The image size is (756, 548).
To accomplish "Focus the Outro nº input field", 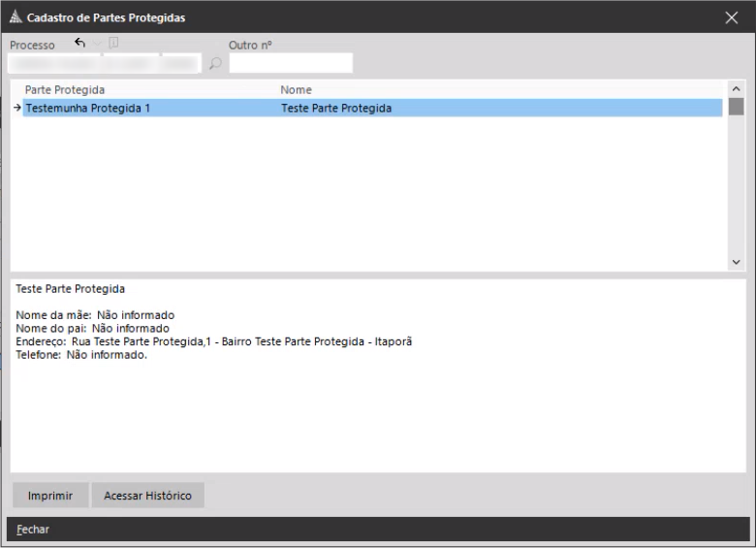I will point(291,63).
